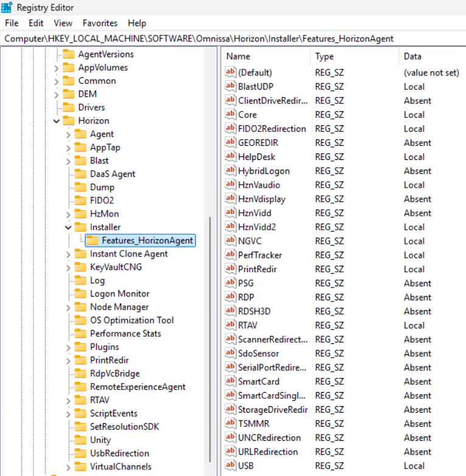The height and width of the screenshot is (476, 466).
Task: Expand the HzMon key
Action: point(68,215)
